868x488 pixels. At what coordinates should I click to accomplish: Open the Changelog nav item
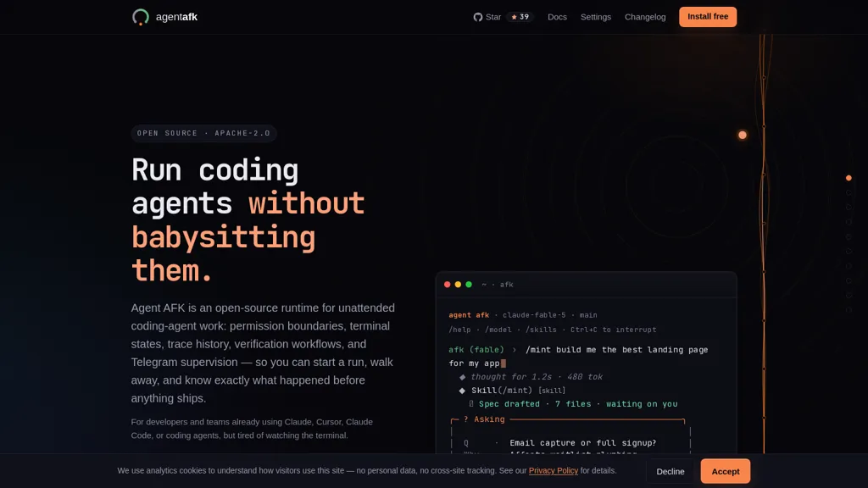click(645, 17)
